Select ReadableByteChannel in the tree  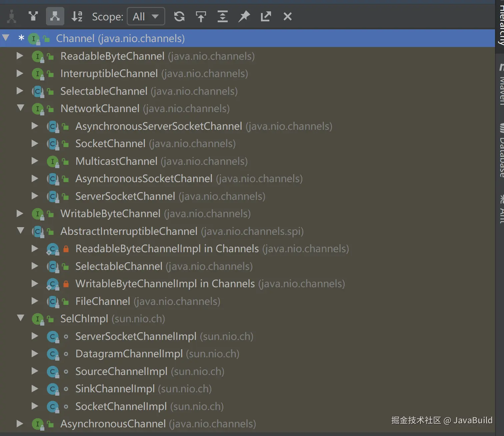[247, 56]
